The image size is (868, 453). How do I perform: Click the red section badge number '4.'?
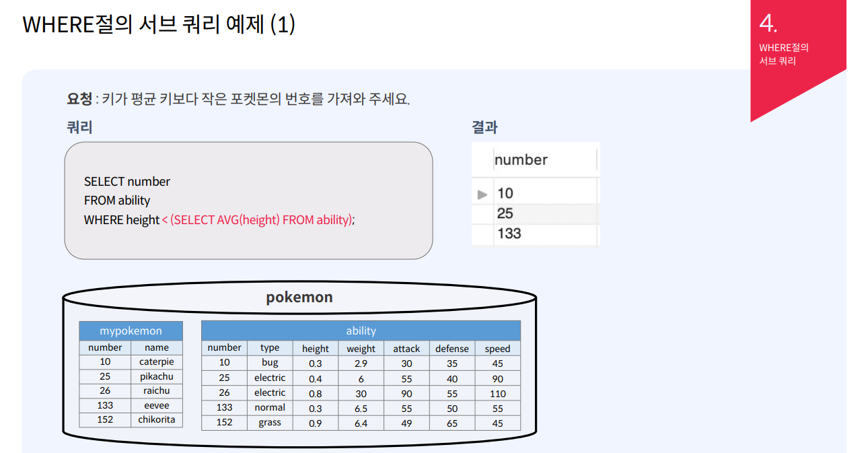pos(768,24)
